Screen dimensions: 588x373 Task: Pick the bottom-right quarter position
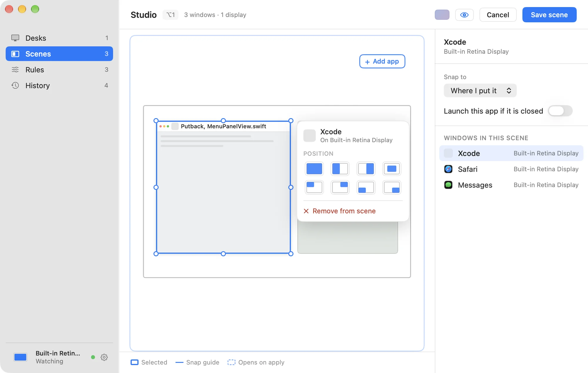392,187
